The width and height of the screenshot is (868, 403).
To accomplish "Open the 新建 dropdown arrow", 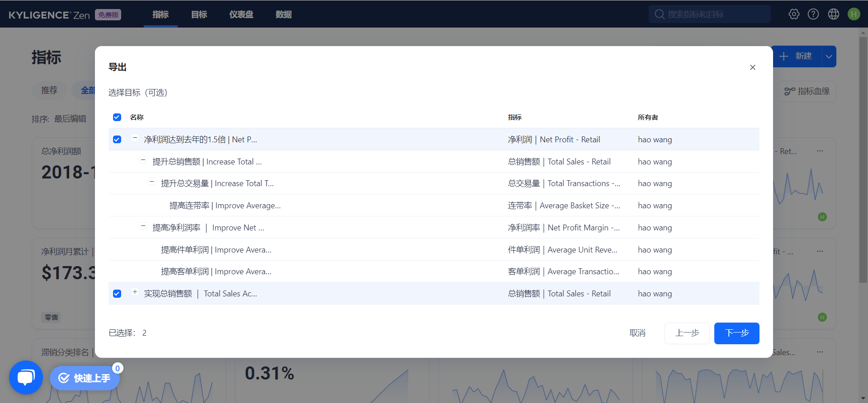I will point(829,56).
